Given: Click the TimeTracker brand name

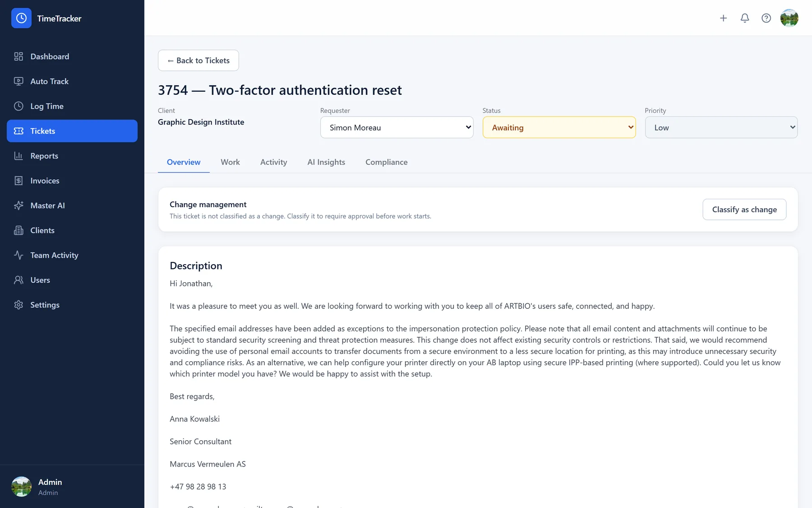Looking at the screenshot, I should [x=59, y=19].
